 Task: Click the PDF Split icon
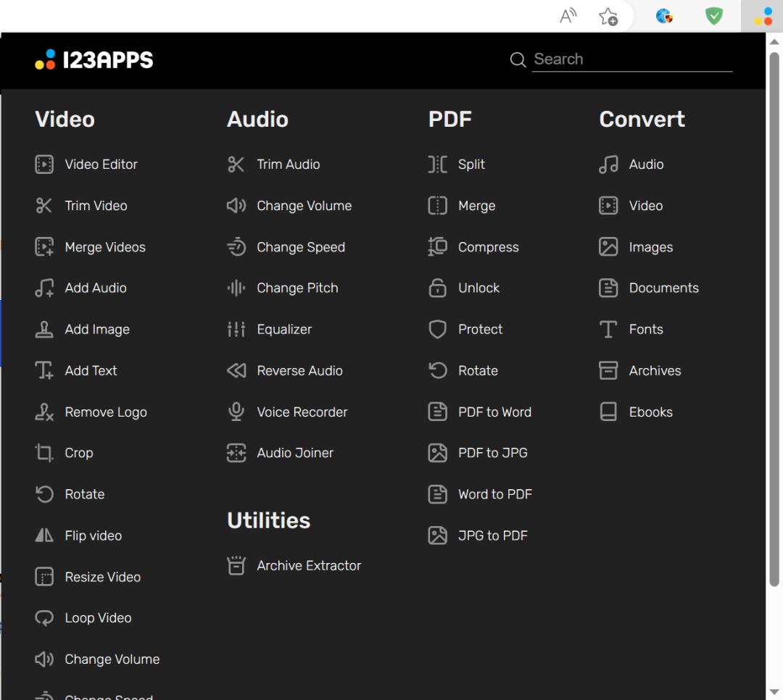click(437, 164)
